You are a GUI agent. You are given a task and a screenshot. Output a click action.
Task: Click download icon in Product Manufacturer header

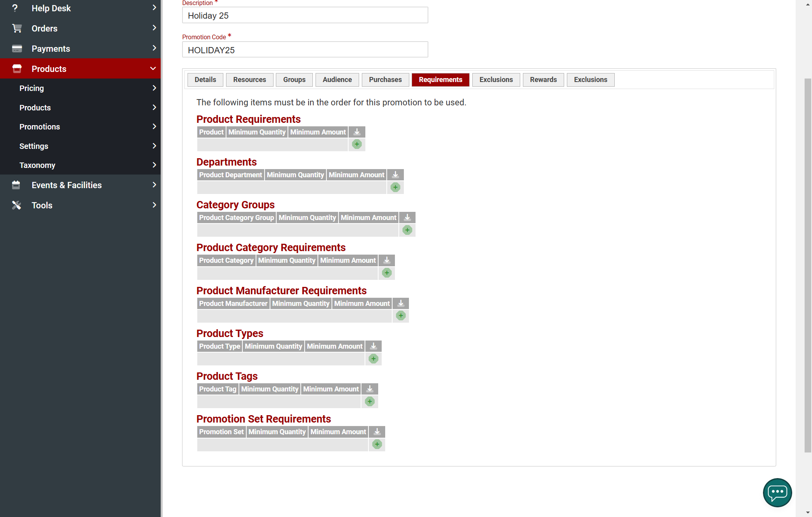(401, 304)
